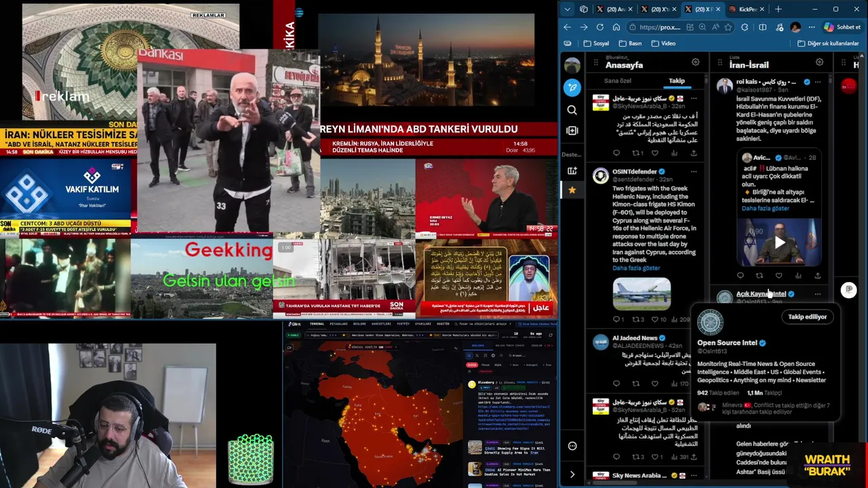Open the Sosyal bookmarks folder

coord(595,43)
